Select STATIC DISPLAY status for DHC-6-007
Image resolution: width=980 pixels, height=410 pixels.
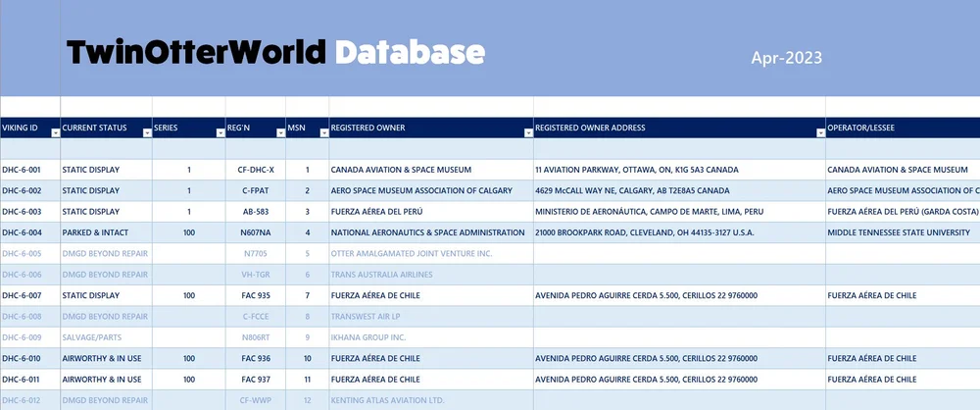tap(106, 295)
